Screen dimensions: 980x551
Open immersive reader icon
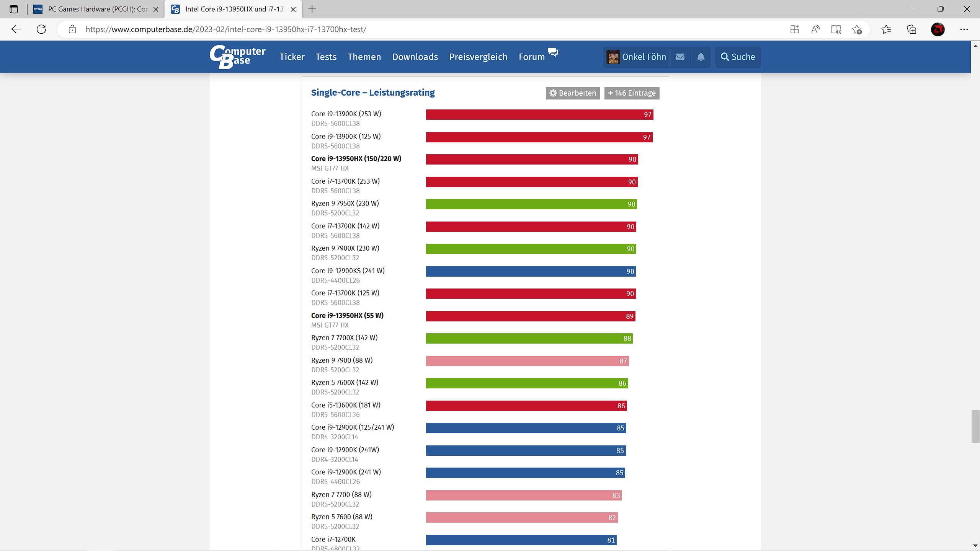pos(836,29)
